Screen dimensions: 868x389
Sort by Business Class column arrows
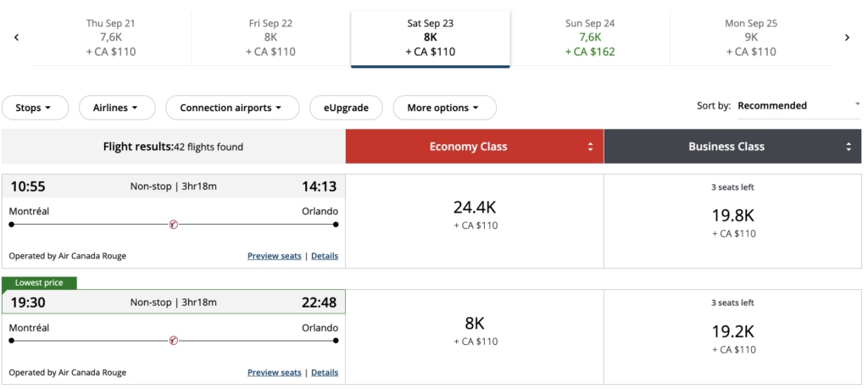(849, 147)
